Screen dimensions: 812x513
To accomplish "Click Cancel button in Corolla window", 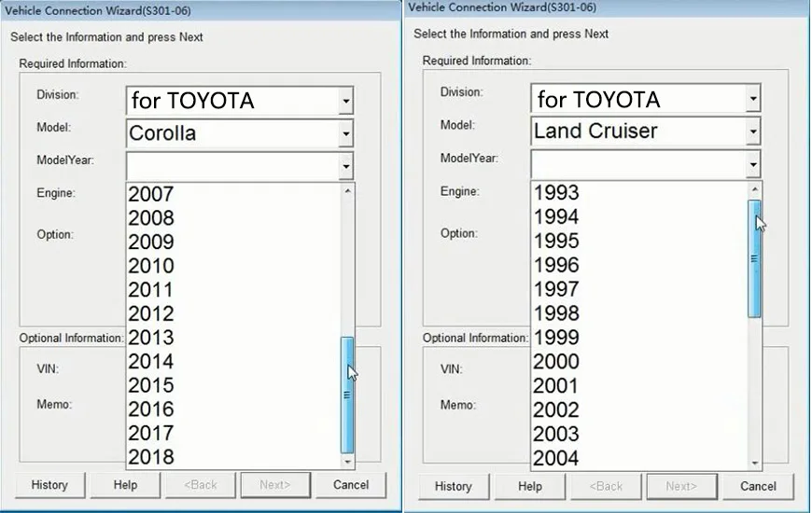I will click(351, 485).
